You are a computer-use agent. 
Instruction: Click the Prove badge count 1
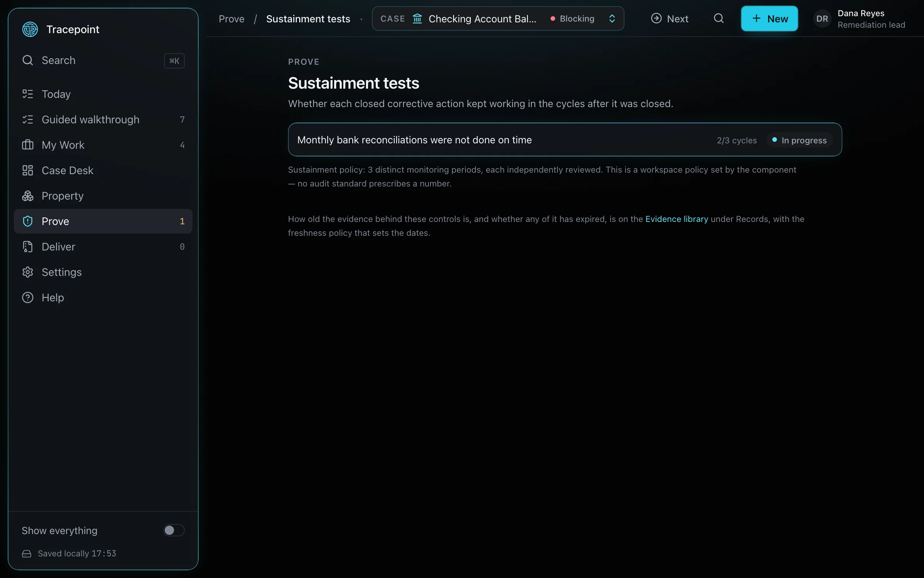tap(182, 221)
